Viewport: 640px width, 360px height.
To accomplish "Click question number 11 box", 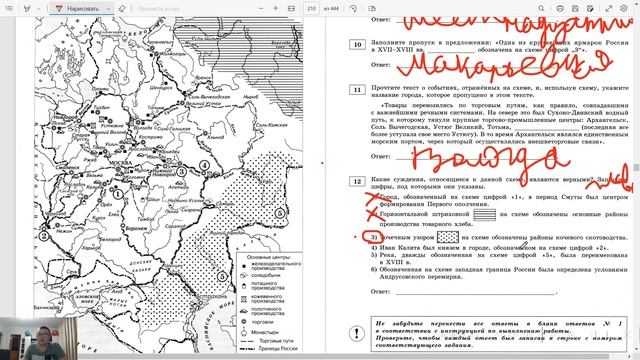I will 357,90.
